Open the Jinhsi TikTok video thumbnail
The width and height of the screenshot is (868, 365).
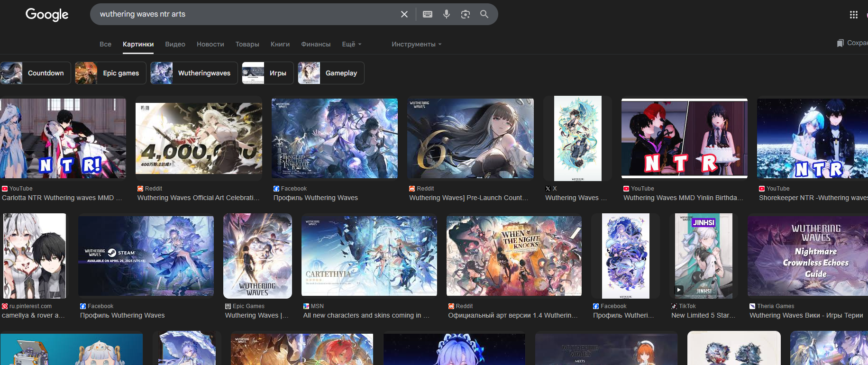[x=704, y=256]
